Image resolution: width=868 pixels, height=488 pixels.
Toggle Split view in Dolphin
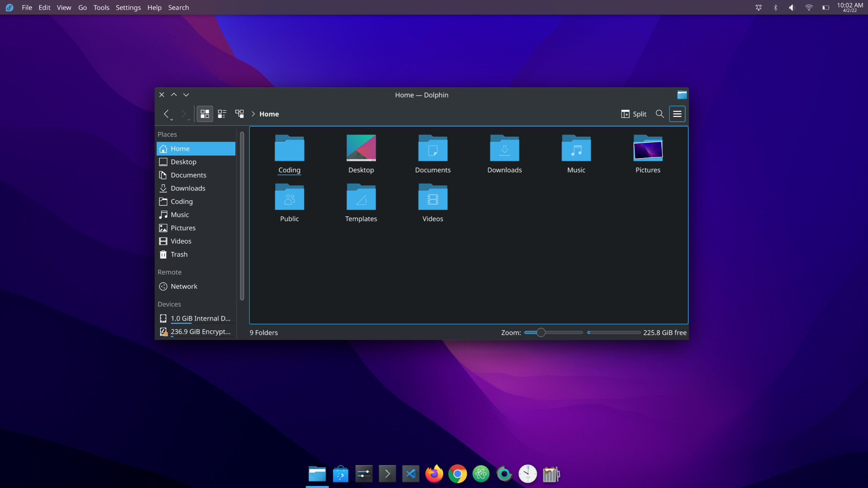pyautogui.click(x=633, y=114)
